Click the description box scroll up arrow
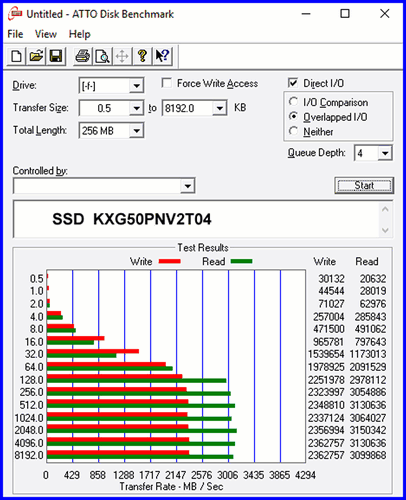The width and height of the screenshot is (406, 500). (385, 209)
